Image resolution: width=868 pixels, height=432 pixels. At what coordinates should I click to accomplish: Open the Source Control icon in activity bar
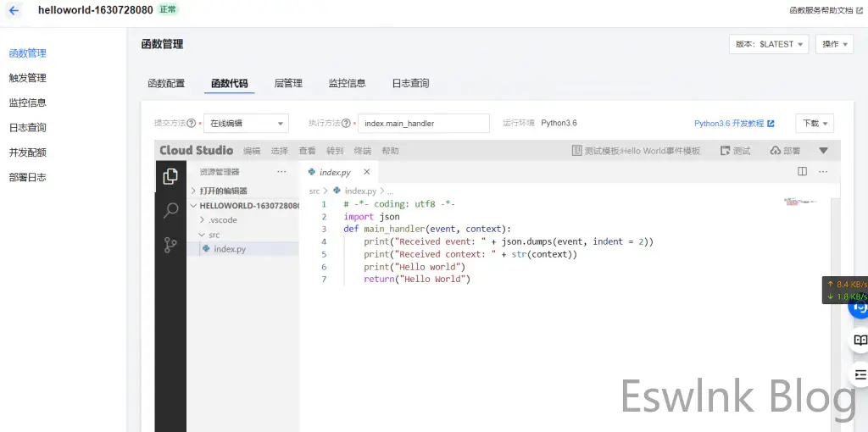coord(170,245)
